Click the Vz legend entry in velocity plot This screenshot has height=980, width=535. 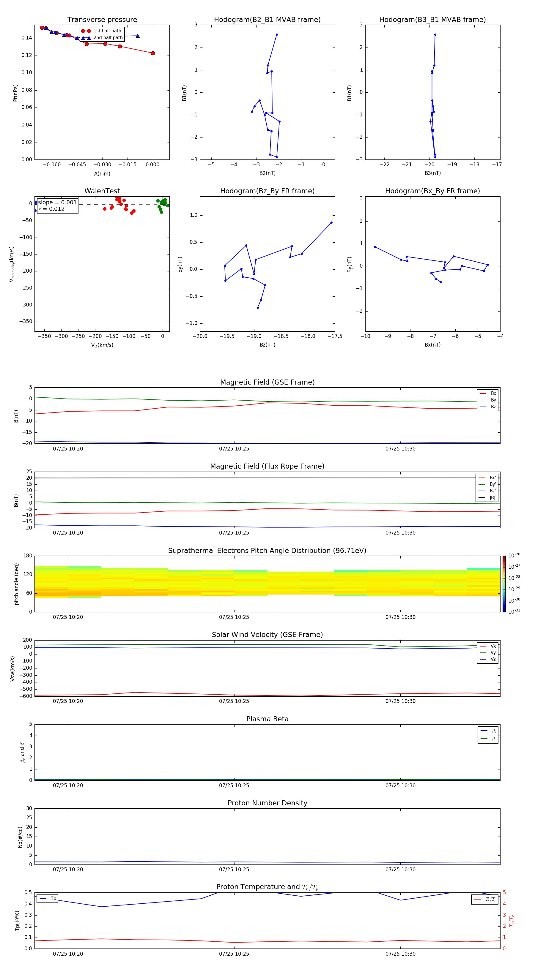coord(488,659)
